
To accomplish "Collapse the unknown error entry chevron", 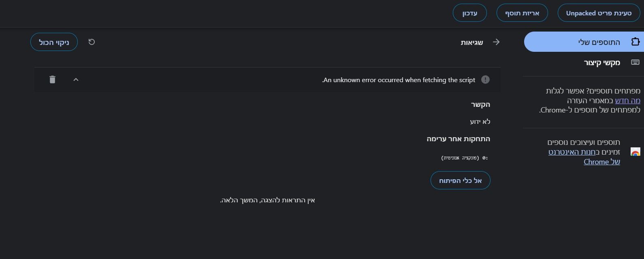I will (x=76, y=80).
